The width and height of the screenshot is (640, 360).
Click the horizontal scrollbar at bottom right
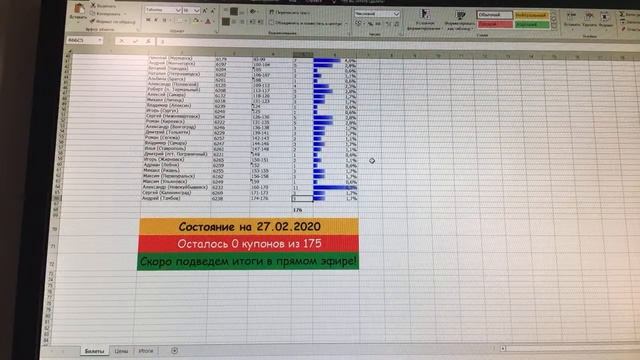click(571, 349)
